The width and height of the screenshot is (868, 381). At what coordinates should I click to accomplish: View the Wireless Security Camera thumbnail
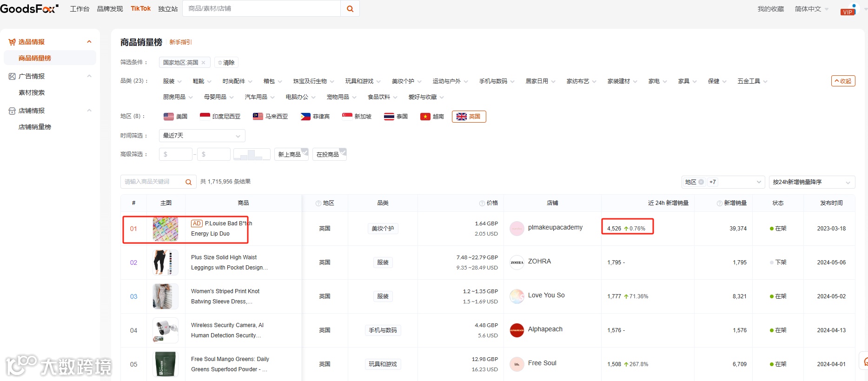166,330
